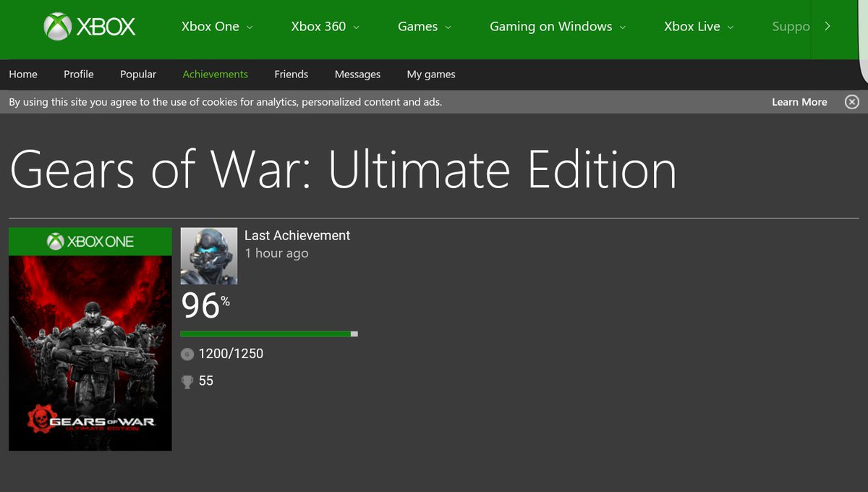Open the Gears of War box art
Screen dimensions: 868x492
click(x=90, y=339)
